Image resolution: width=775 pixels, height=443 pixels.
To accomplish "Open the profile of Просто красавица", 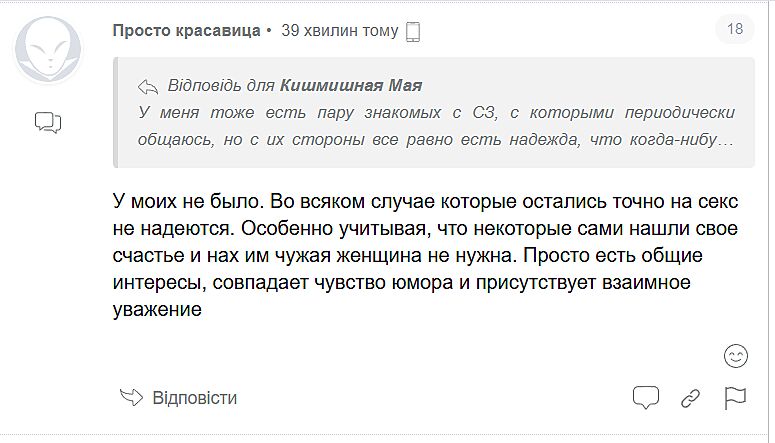I will 187,31.
